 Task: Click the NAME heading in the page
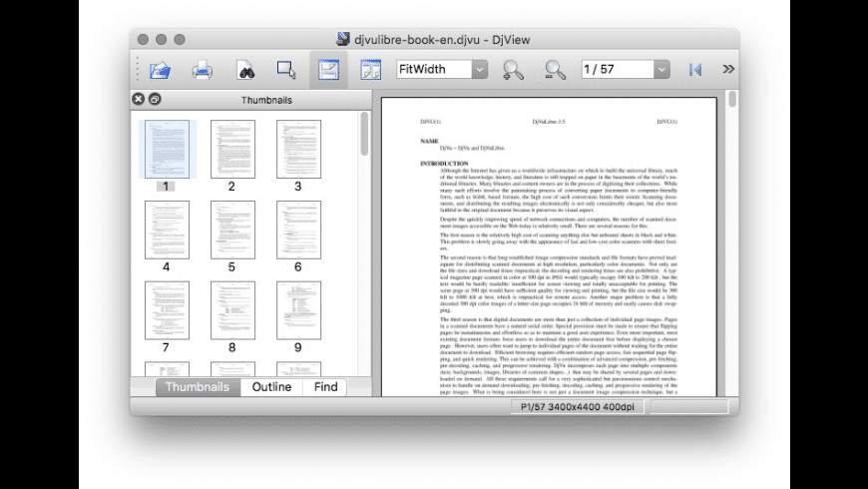(429, 142)
